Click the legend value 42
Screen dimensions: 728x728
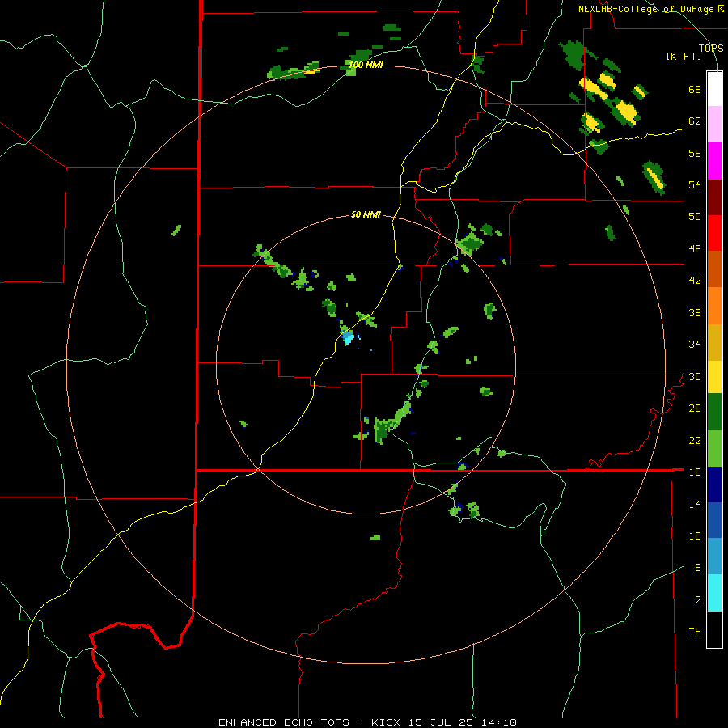pyautogui.click(x=695, y=281)
